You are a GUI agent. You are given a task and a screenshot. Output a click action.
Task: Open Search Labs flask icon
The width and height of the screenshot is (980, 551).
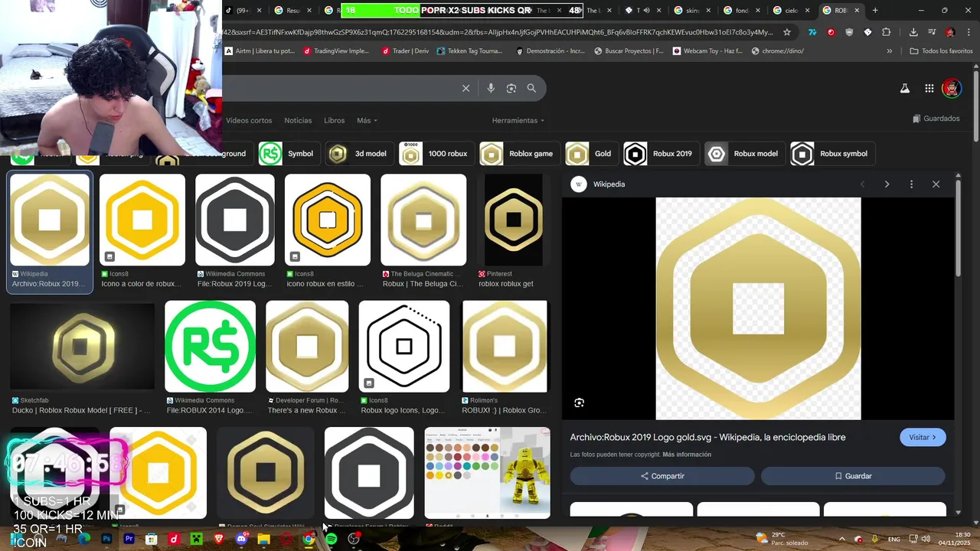[905, 88]
